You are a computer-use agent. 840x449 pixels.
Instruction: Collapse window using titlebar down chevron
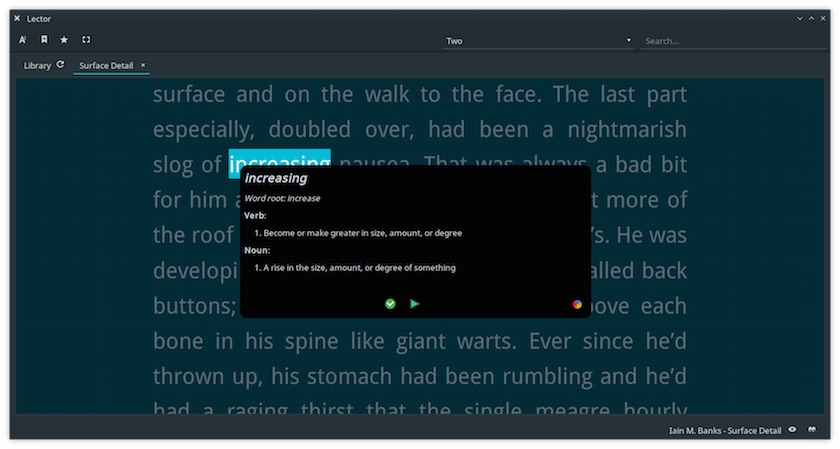click(799, 18)
